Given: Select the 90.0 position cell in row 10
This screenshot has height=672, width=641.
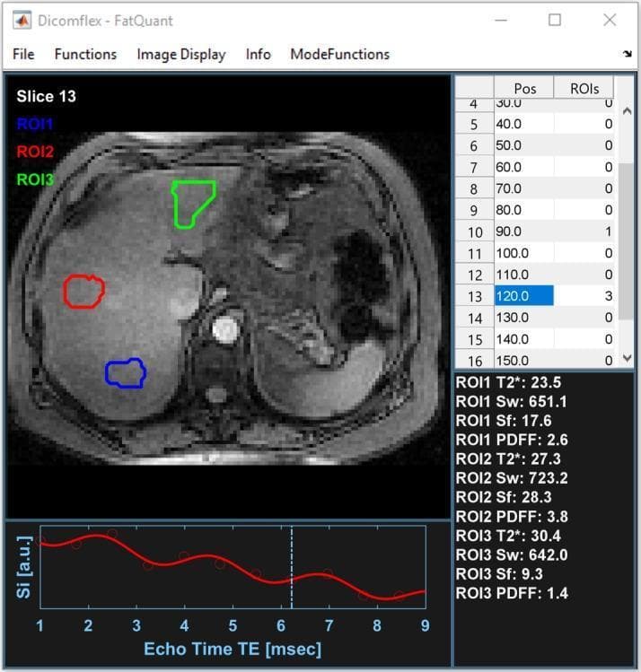Looking at the screenshot, I should pyautogui.click(x=524, y=231).
